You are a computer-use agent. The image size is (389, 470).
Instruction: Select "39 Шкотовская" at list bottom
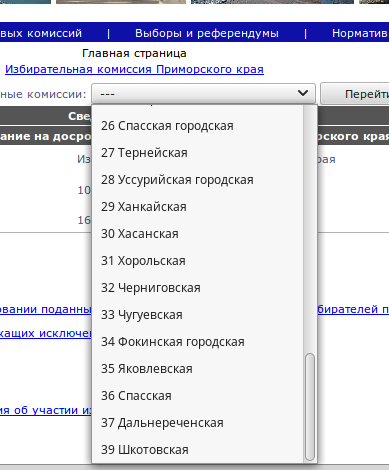pyautogui.click(x=198, y=450)
